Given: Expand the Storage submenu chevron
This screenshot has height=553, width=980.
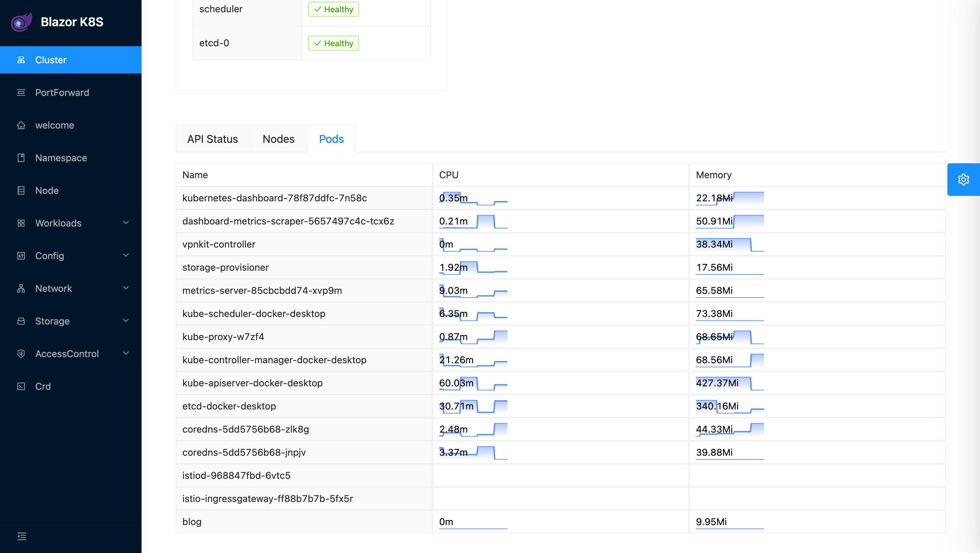Looking at the screenshot, I should pos(126,321).
